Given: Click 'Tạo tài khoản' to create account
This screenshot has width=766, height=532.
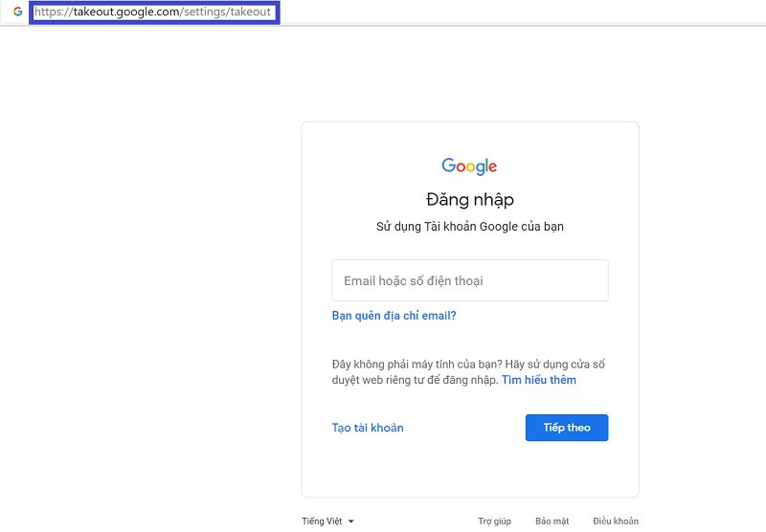Looking at the screenshot, I should pos(368,428).
